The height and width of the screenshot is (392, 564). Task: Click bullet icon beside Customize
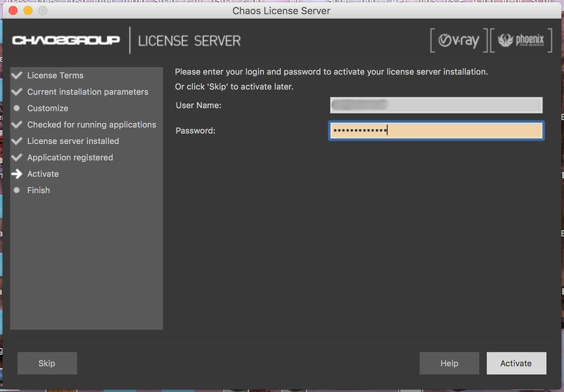tap(17, 108)
